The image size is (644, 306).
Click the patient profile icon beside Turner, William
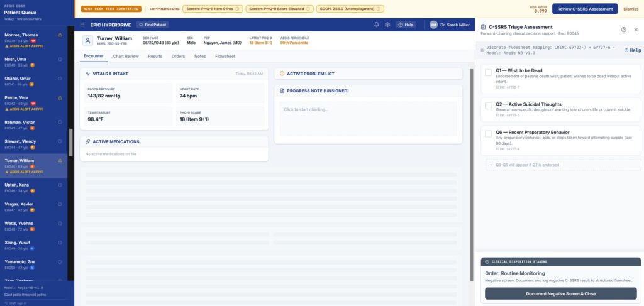click(87, 41)
